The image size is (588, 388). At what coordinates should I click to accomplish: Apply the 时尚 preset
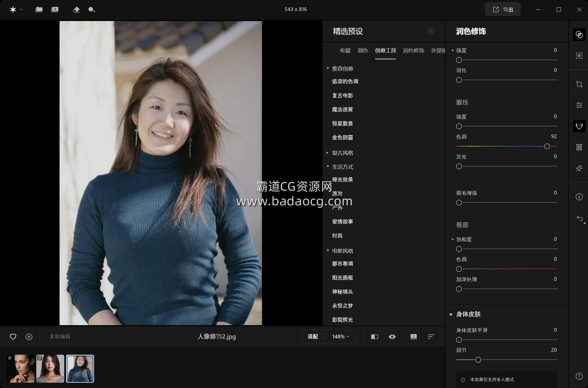pos(337,236)
